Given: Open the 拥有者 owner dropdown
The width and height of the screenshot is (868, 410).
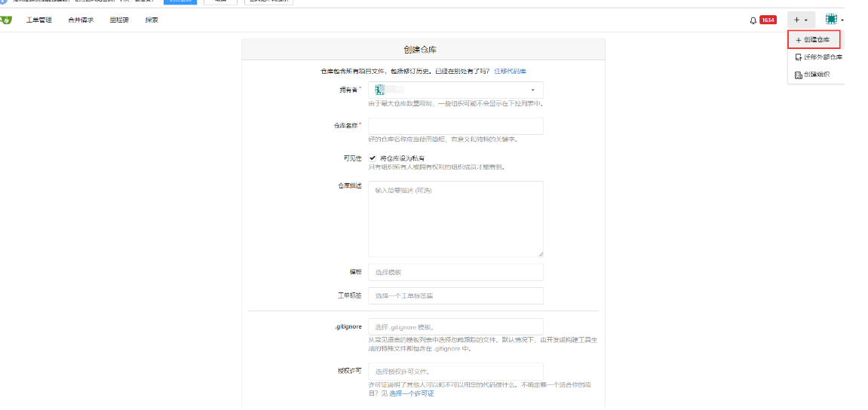Looking at the screenshot, I should point(455,90).
